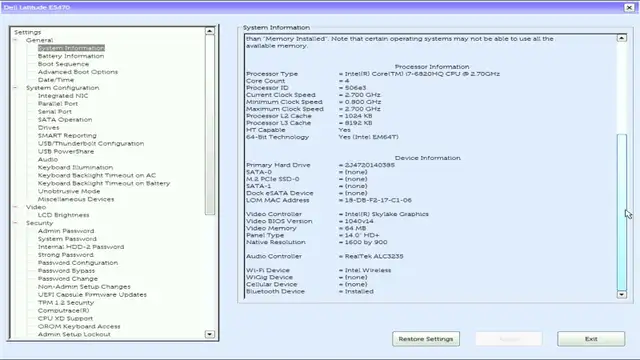This screenshot has height=360, width=640.
Task: Open Miscellaneous Devices settings
Action: point(76,199)
